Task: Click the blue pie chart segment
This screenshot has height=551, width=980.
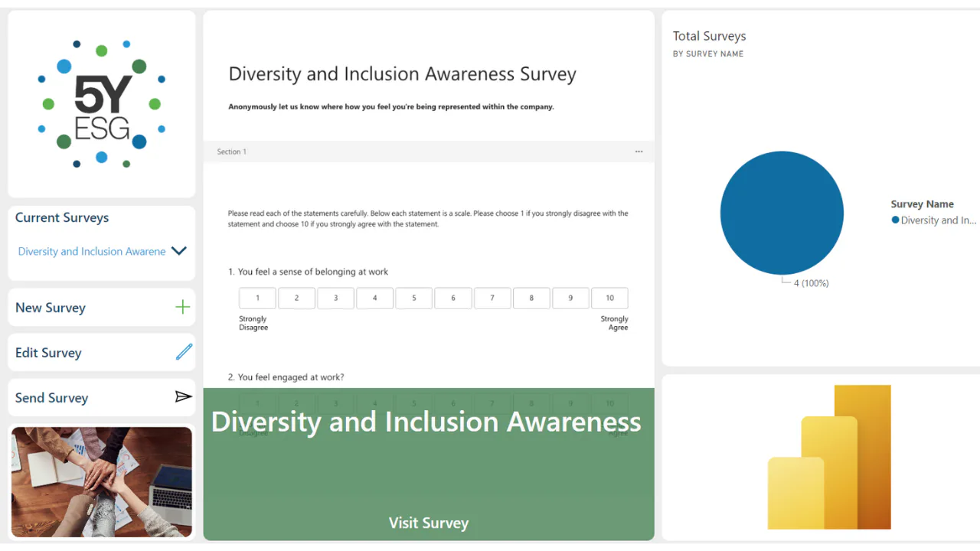Action: [782, 213]
